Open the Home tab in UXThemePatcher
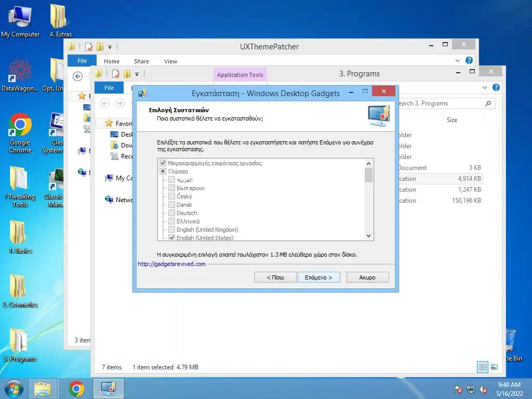Screen dimensions: 532x399 coord(112,61)
